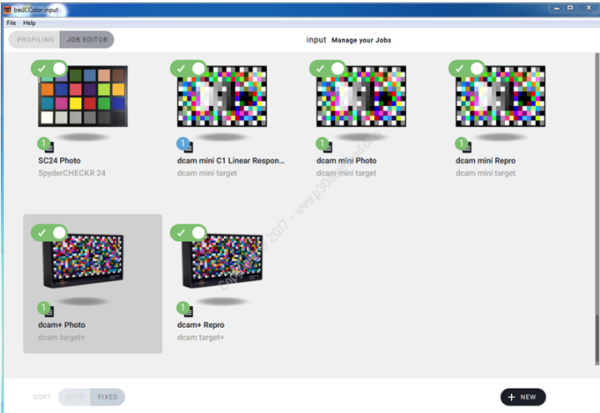The image size is (600, 413).
Task: Click the 'Manage your Jobs' heading
Action: (x=361, y=40)
